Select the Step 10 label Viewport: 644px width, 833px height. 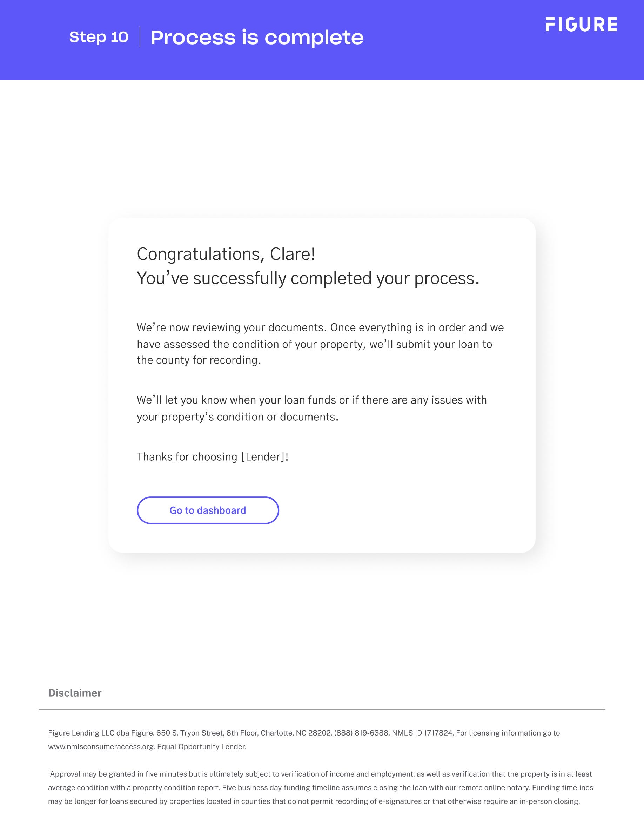click(99, 37)
